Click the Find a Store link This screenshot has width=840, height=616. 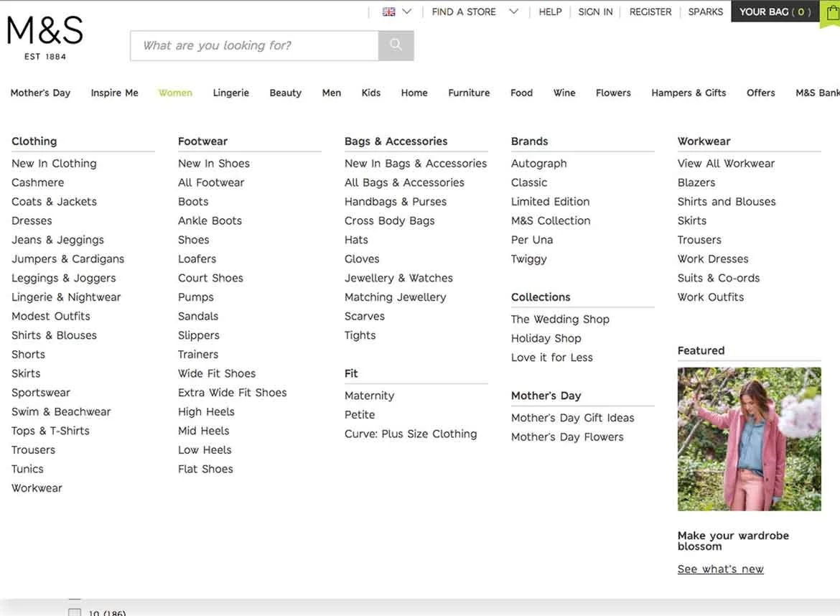tap(464, 11)
